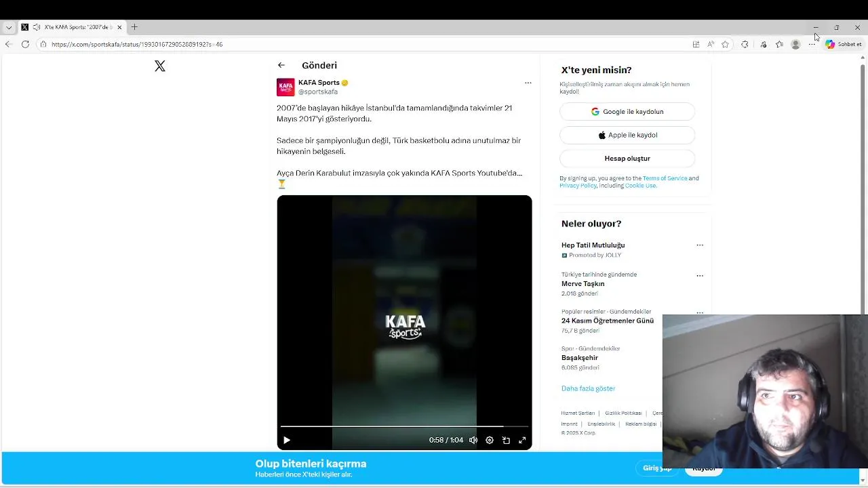
Task: Reload the page
Action: (25, 44)
